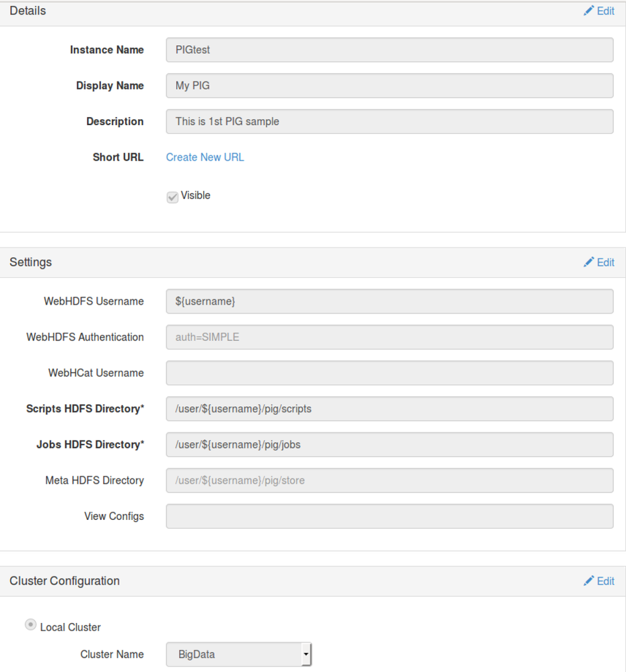Click the Edit text link for Settings
Screen dimensions: 626x672
[606, 262]
